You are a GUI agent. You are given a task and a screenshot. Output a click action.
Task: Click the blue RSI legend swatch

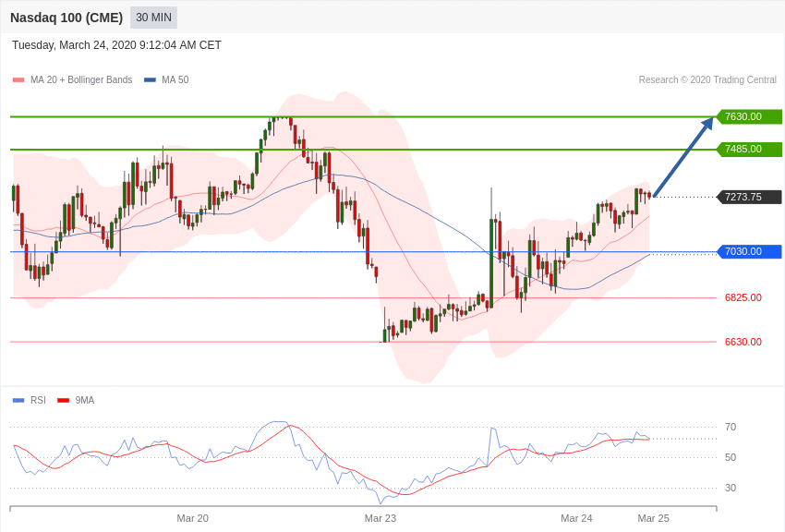click(18, 400)
